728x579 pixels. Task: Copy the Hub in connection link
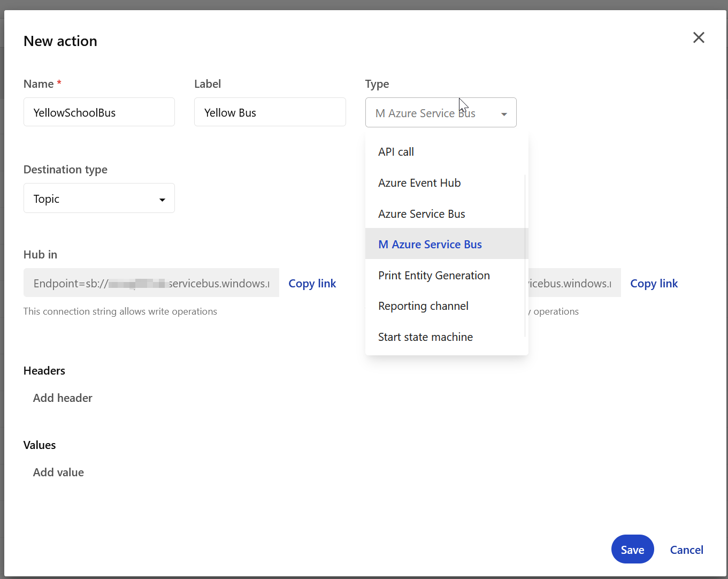click(312, 284)
